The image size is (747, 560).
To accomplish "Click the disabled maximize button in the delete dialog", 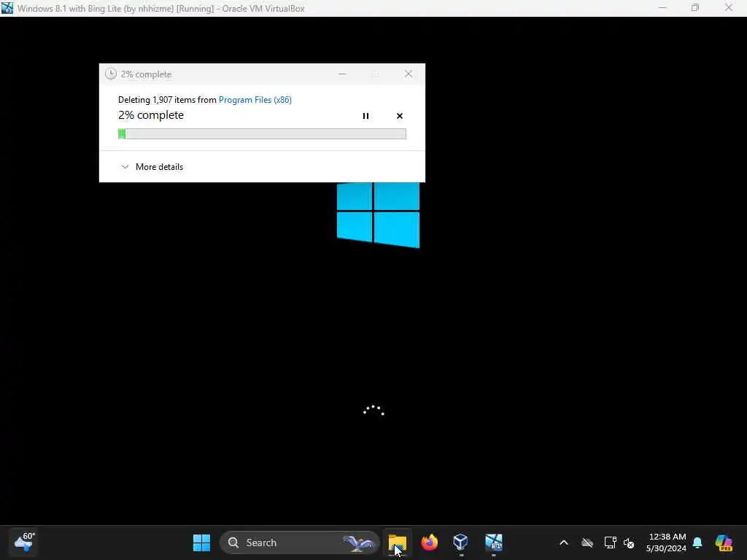I will (375, 74).
